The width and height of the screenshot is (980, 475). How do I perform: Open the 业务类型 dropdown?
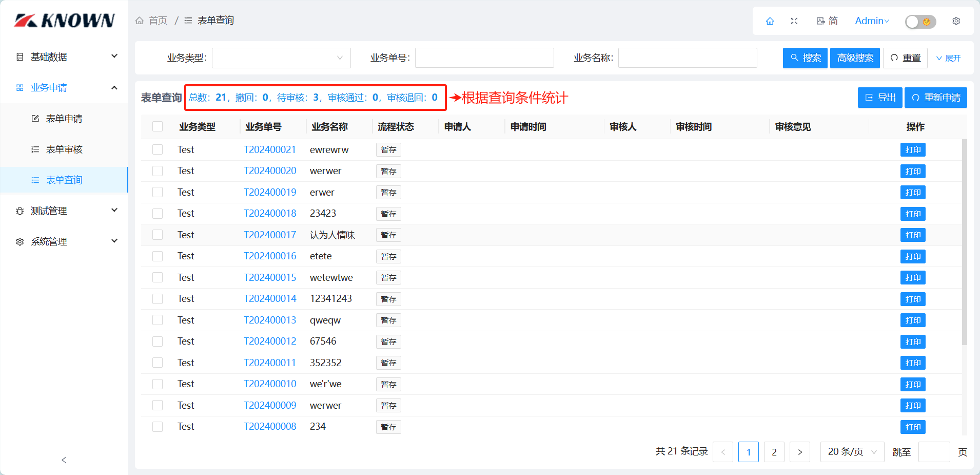(281, 58)
